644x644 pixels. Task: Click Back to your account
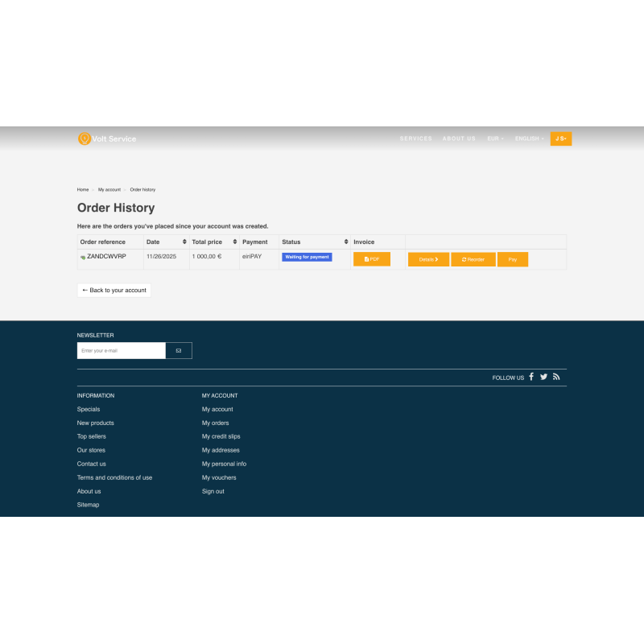[x=114, y=290]
